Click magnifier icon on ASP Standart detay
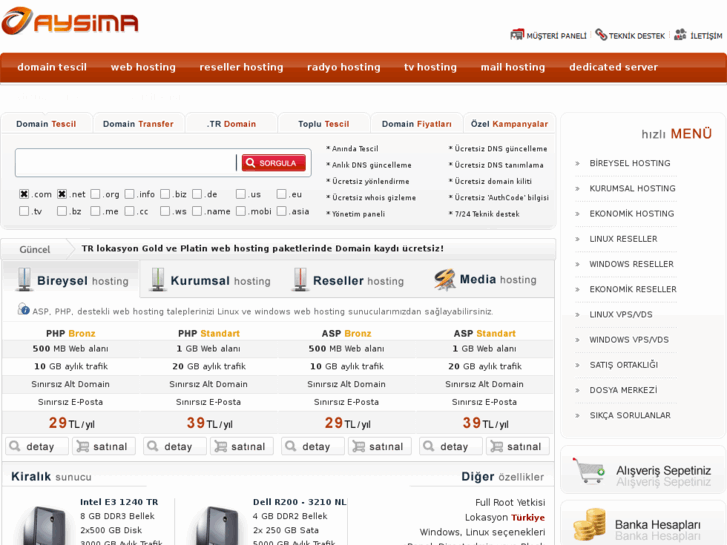This screenshot has width=727, height=545. pyautogui.click(x=428, y=446)
